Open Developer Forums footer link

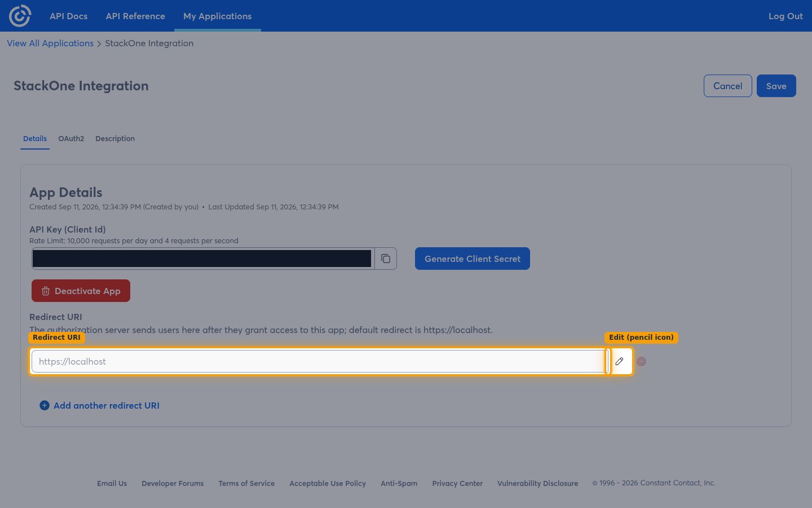(173, 483)
